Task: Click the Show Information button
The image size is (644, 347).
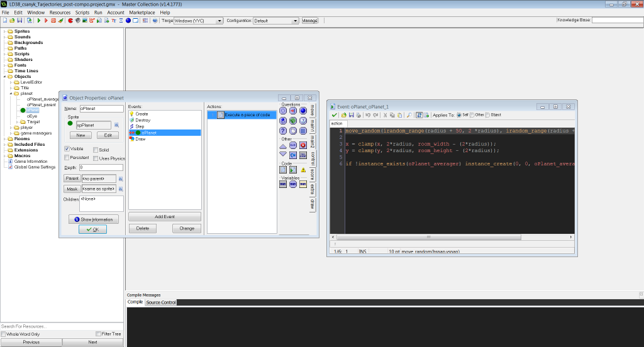Action: (93, 219)
